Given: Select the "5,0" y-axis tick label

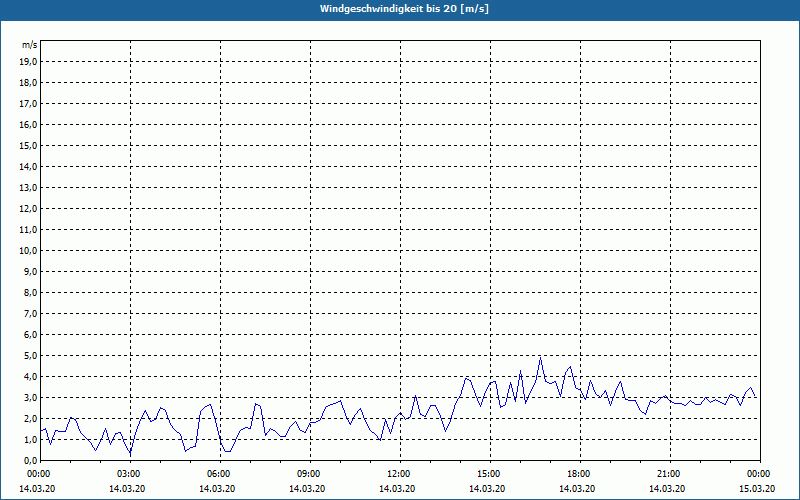Looking at the screenshot, I should click(30, 356).
